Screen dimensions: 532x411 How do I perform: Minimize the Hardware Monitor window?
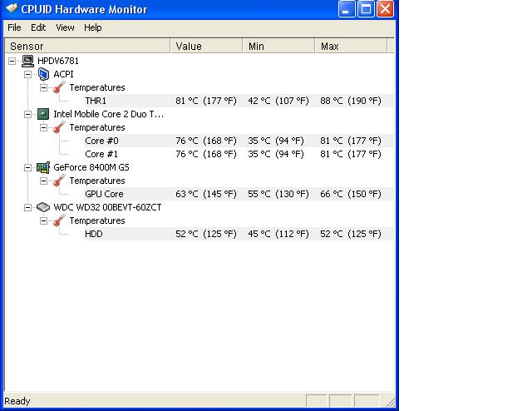(x=347, y=8)
